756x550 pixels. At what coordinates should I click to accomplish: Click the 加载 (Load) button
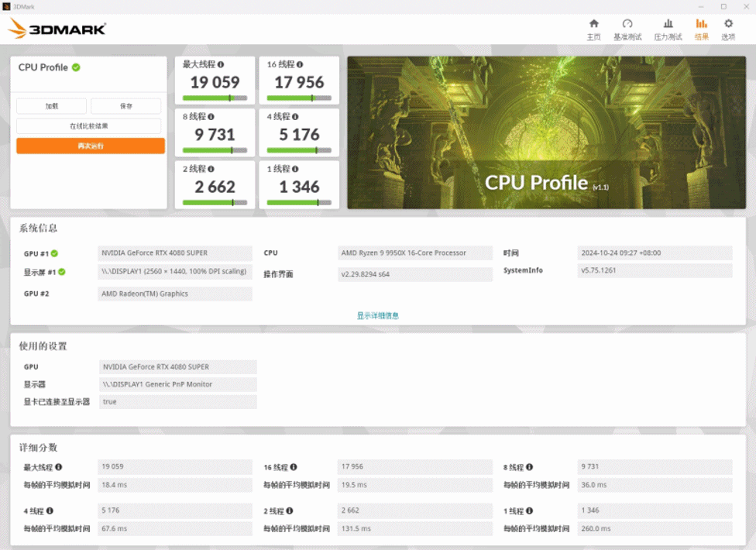[x=52, y=106]
